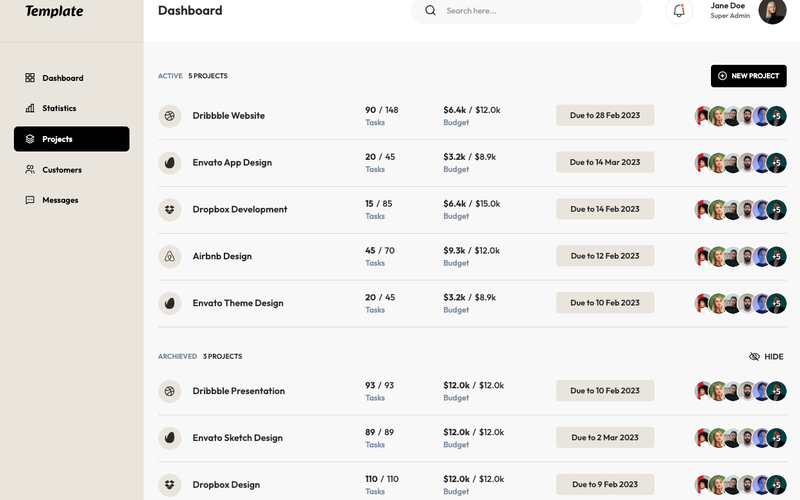Click 90 / 148 tasks count
Screen dimensions: 800x500
[382, 110]
